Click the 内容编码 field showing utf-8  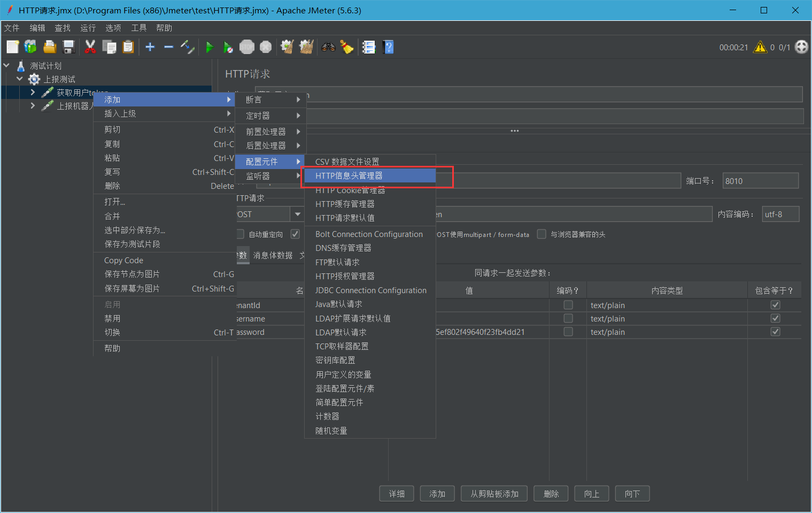pyautogui.click(x=781, y=214)
